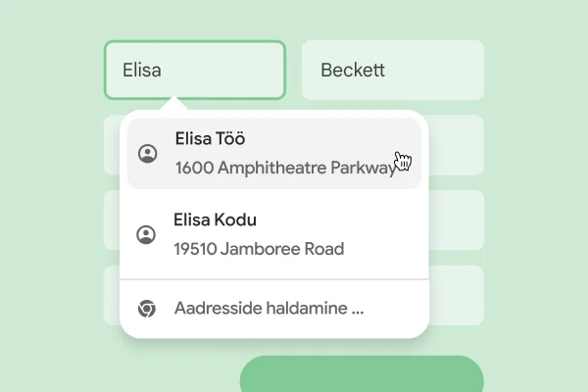The width and height of the screenshot is (588, 392).
Task: Click the profile icon beside Elisa Töö
Action: [148, 154]
